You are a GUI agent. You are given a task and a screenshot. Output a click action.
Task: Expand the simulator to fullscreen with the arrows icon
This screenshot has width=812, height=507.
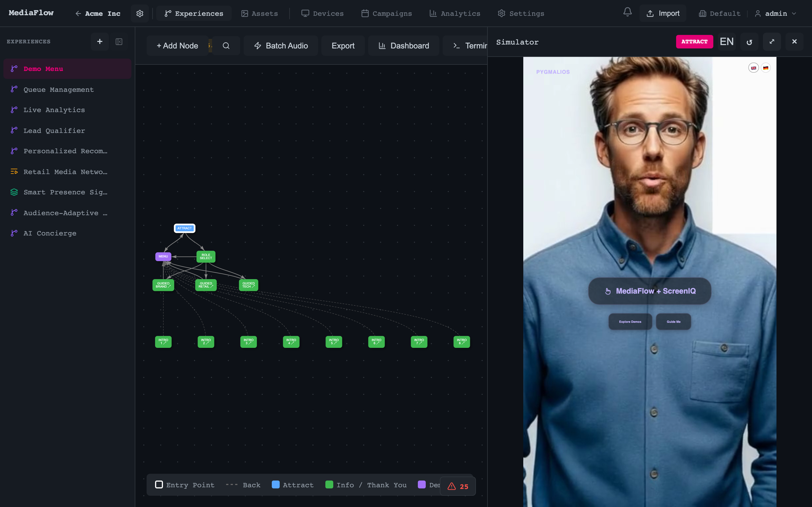click(x=772, y=42)
